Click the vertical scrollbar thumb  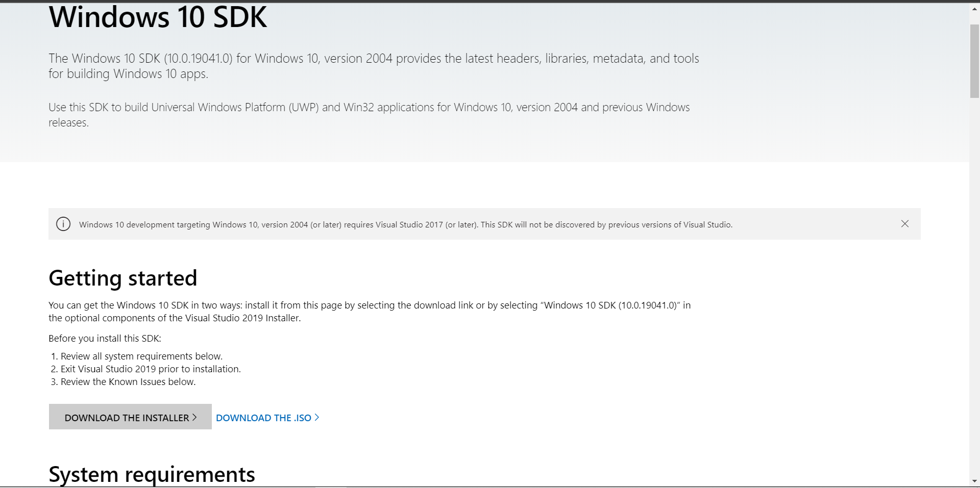[974, 60]
